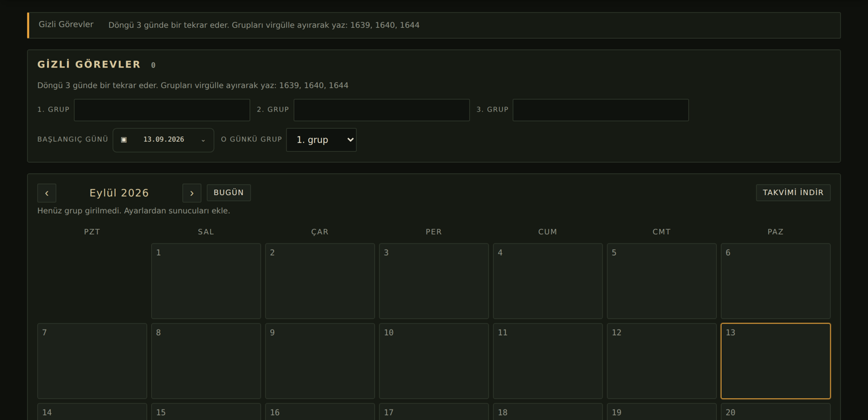Open the start date picker showing 13.09.2026
The image size is (868, 420).
(x=163, y=140)
